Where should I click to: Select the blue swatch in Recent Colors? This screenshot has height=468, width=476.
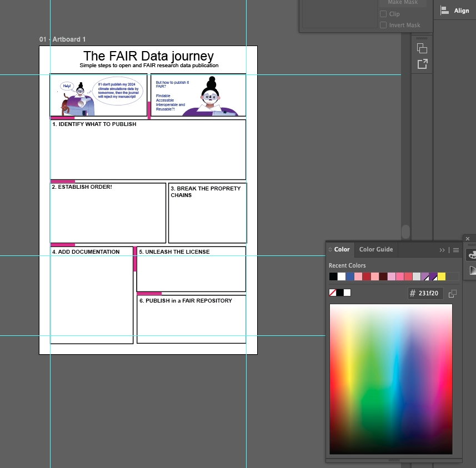pyautogui.click(x=350, y=276)
